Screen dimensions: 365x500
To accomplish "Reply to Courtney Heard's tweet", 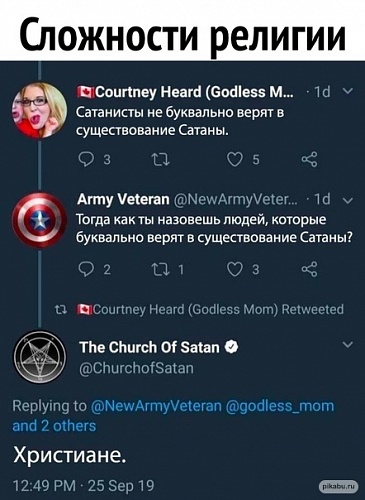I will pyautogui.click(x=87, y=160).
